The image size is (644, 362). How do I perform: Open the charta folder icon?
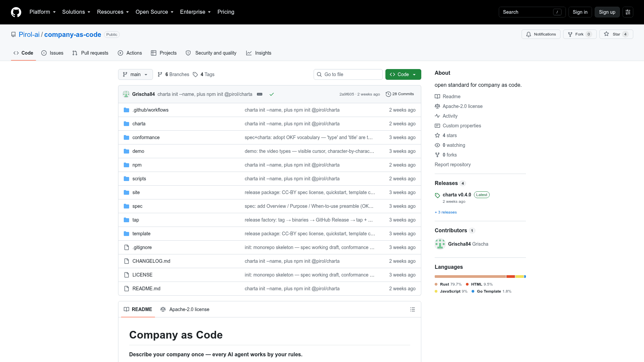(126, 124)
